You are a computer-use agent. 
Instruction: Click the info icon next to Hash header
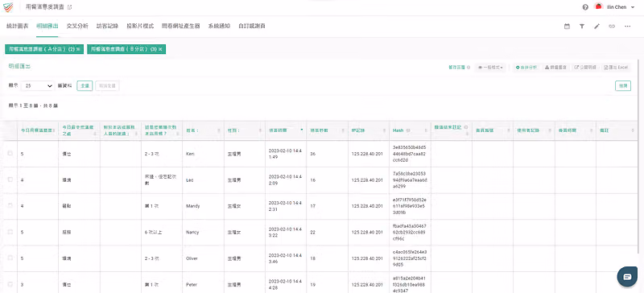coord(408,130)
